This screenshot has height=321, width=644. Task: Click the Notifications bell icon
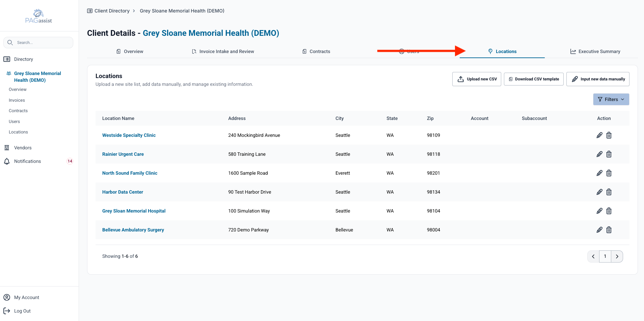[x=7, y=162]
